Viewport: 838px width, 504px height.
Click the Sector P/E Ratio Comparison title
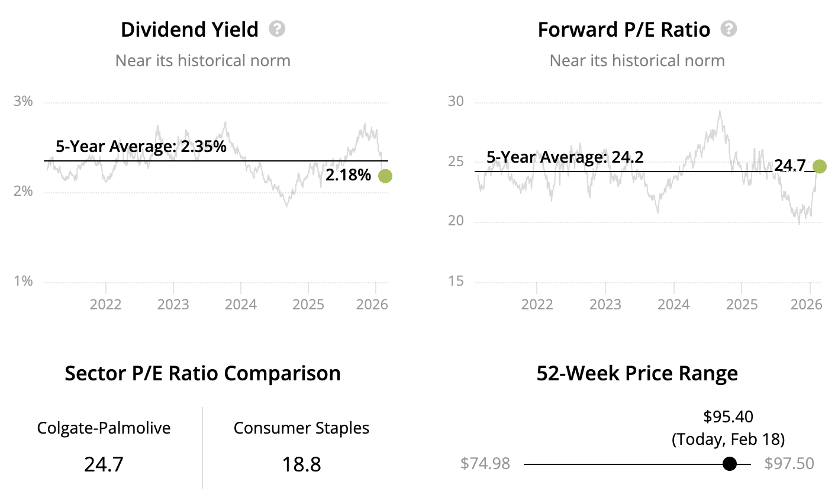202,374
